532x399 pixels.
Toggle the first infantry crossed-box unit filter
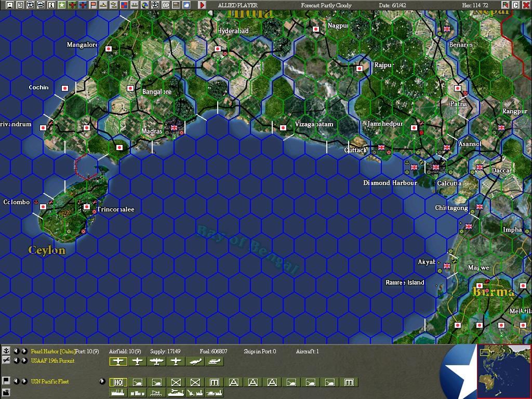(176, 382)
